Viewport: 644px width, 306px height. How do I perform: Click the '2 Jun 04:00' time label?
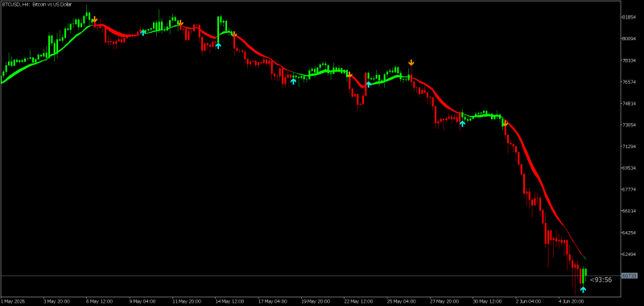[x=528, y=301]
